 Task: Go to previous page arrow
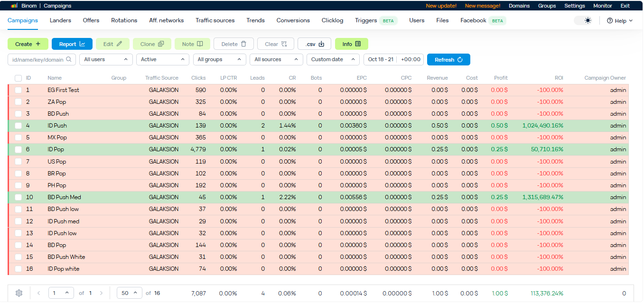[x=39, y=293]
